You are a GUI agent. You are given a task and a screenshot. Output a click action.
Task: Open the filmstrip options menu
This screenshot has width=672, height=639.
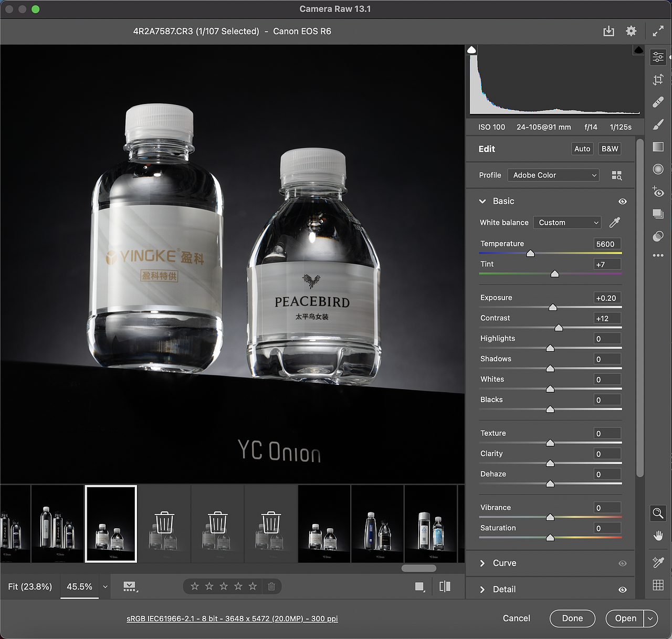130,586
